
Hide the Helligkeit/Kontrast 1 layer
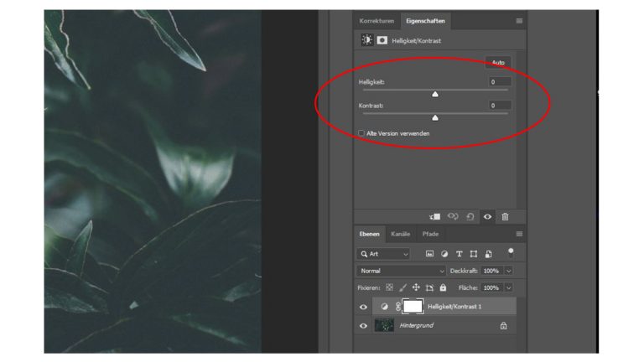(363, 307)
